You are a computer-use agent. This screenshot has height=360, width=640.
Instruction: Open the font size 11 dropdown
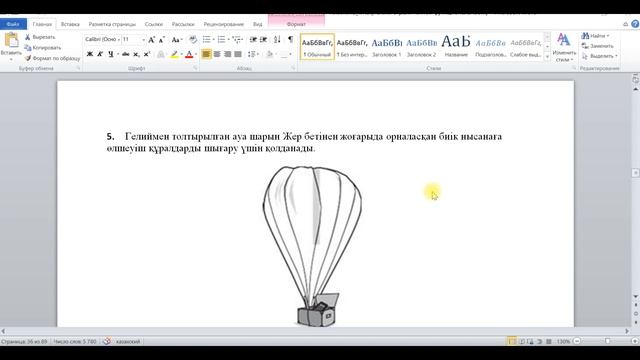click(143, 40)
